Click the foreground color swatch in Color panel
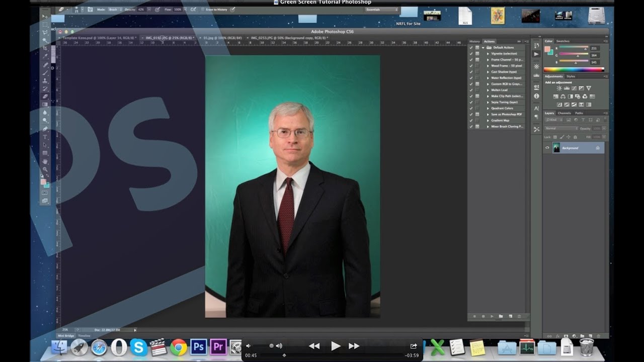 pos(547,49)
